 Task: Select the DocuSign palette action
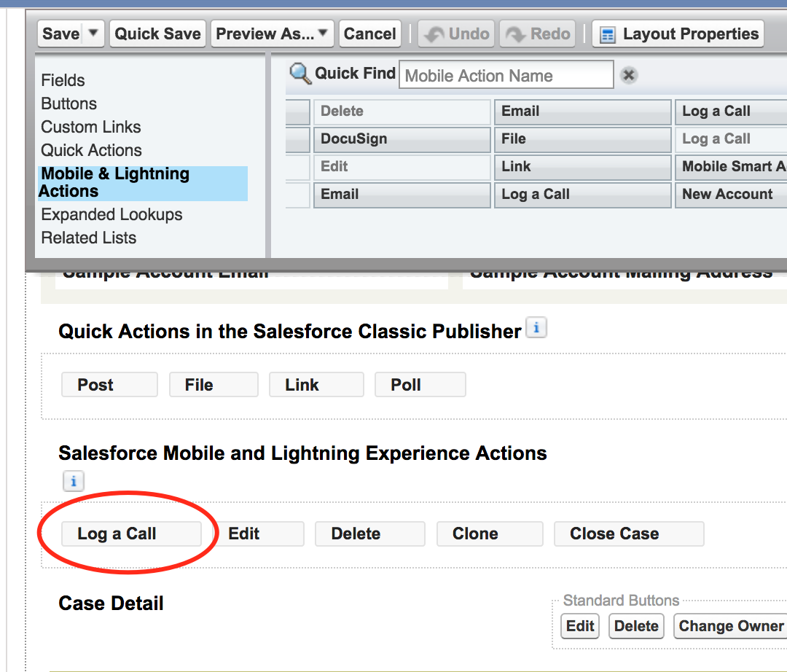(x=402, y=139)
